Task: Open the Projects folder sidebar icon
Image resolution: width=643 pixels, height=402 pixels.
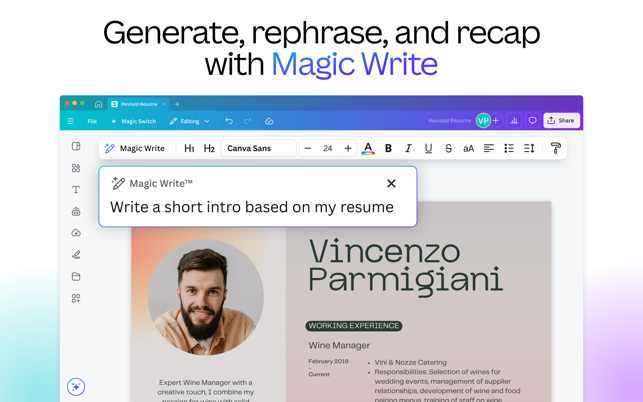Action: [76, 276]
